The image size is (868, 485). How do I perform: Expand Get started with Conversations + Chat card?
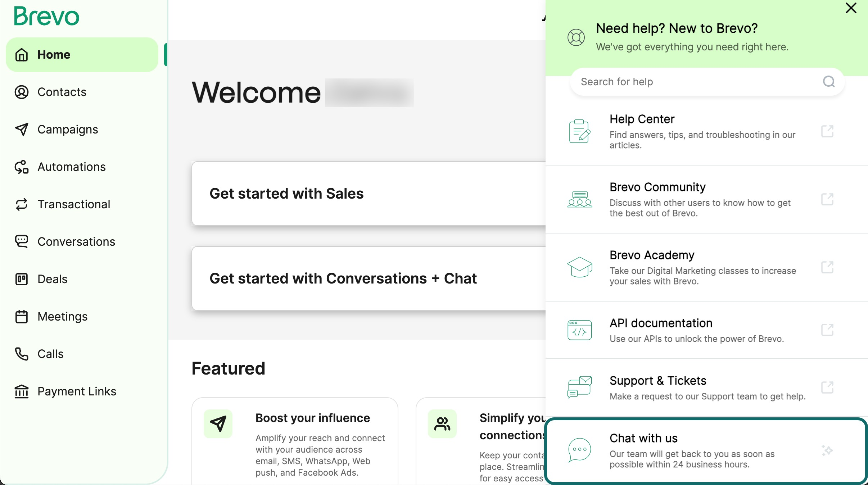(369, 278)
